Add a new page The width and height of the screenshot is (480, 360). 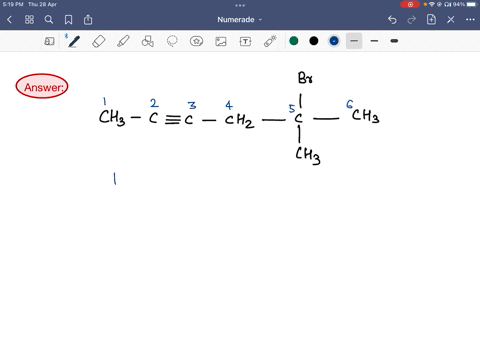431,19
